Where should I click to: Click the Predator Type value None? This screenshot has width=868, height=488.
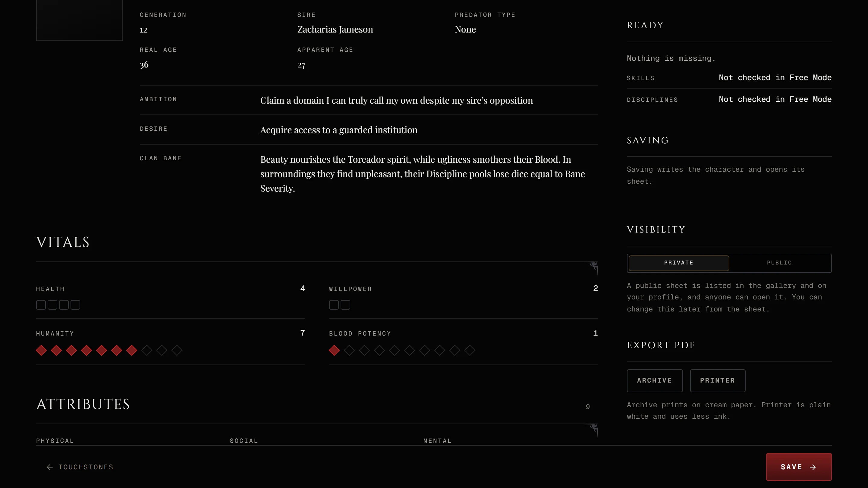[465, 29]
